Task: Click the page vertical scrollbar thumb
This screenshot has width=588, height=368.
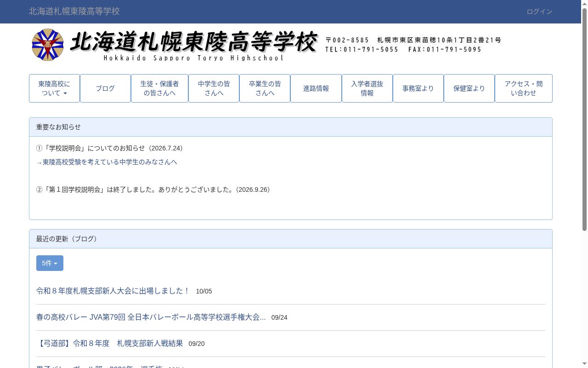Action: pyautogui.click(x=584, y=119)
